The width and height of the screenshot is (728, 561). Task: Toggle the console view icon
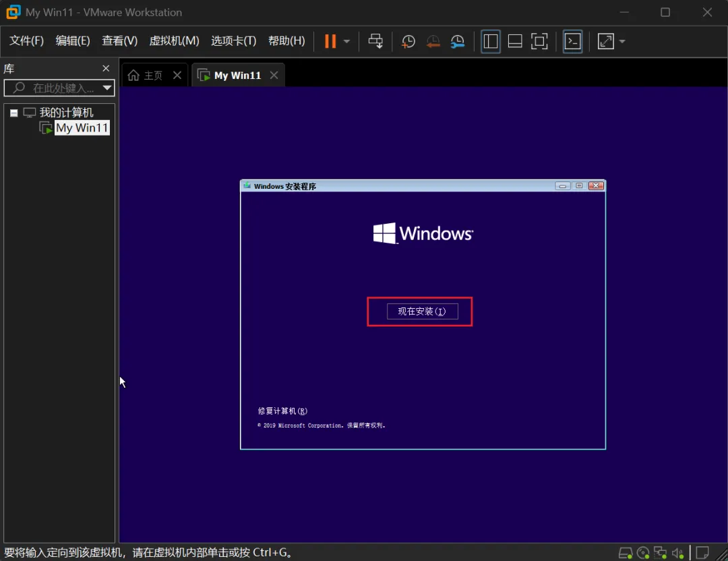572,41
